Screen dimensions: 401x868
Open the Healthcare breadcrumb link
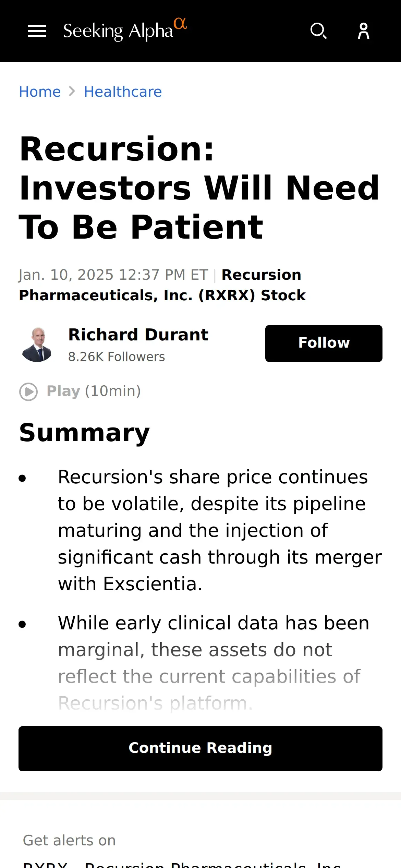(x=123, y=92)
